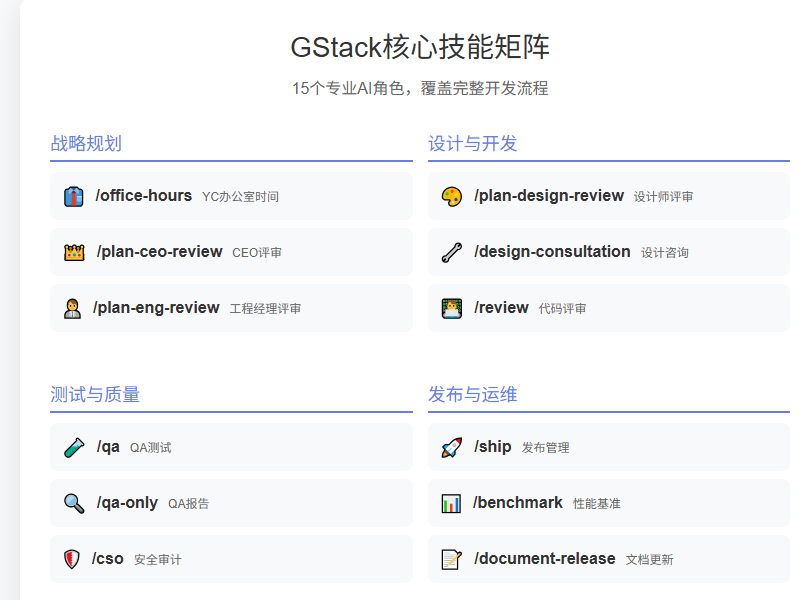Select the /cso 安全审计 command row
This screenshot has height=600, width=800.
point(230,559)
